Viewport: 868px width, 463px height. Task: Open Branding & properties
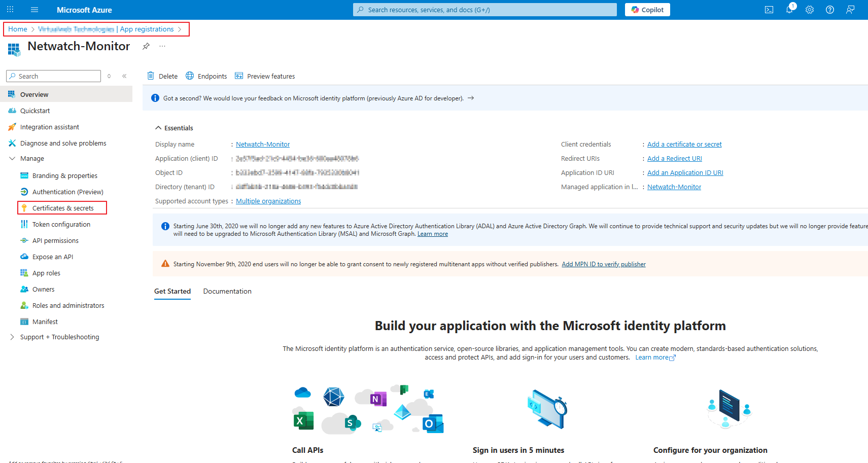tap(66, 175)
